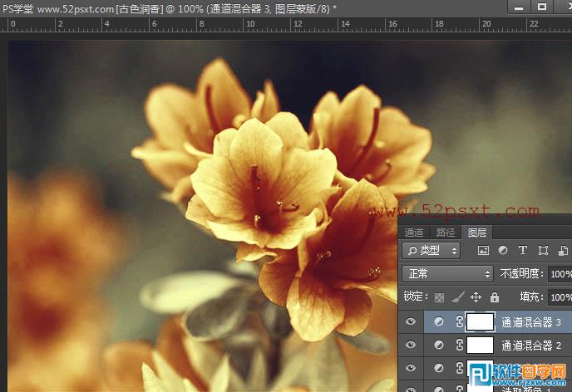The width and height of the screenshot is (572, 392).
Task: Click the 通道混合器 3 layer mask thumbnail
Action: 480,322
